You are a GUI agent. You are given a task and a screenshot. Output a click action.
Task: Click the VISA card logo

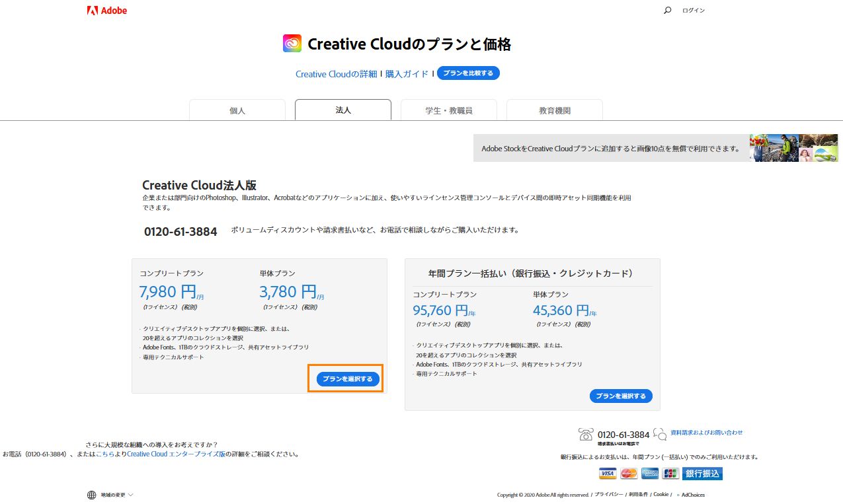[608, 474]
